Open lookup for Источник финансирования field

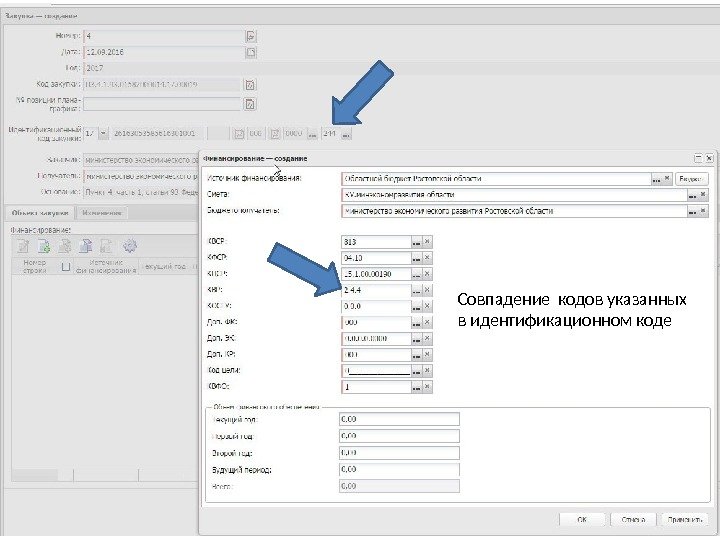coord(657,179)
